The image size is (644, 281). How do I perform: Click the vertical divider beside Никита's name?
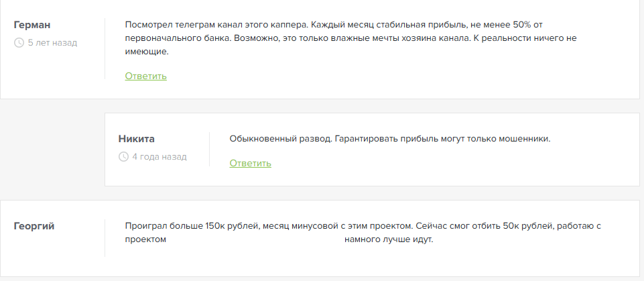click(210, 149)
